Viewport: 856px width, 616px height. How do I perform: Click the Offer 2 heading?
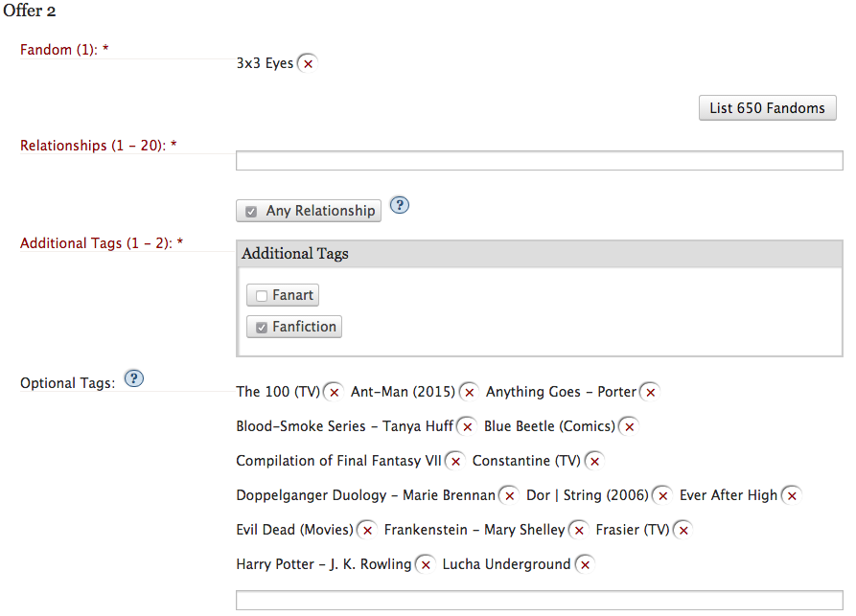click(x=30, y=11)
